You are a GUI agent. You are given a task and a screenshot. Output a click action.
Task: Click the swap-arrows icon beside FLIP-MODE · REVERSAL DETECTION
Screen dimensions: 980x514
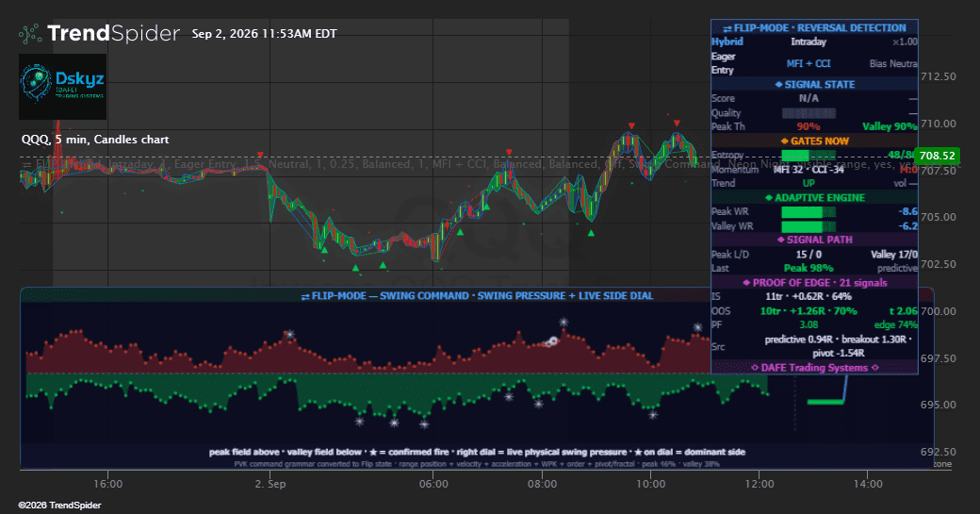[x=727, y=28]
